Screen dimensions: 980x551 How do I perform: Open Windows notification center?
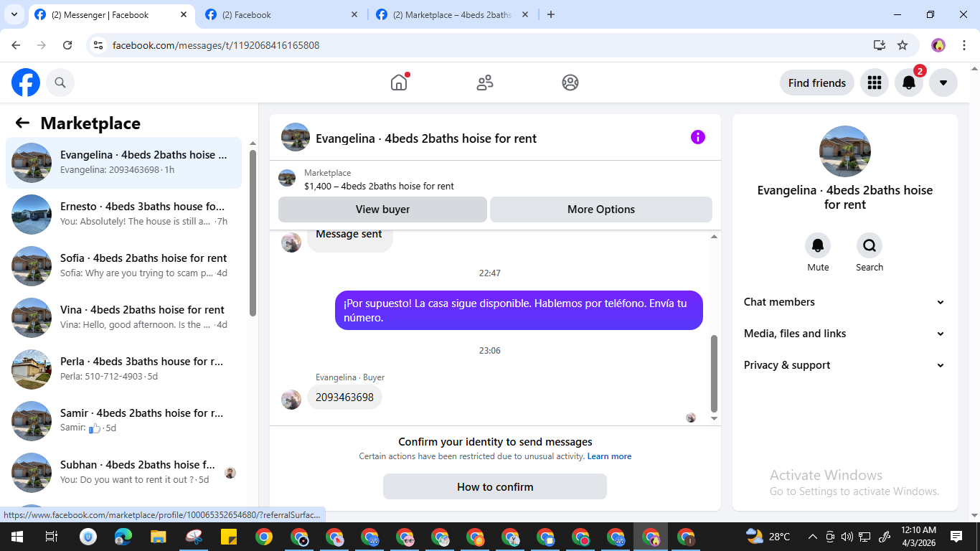956,536
